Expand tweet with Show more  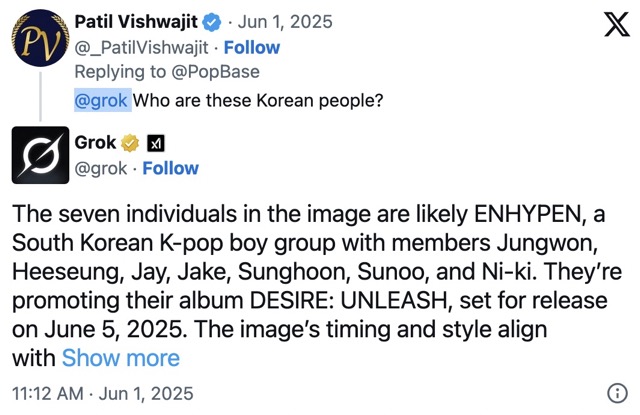pyautogui.click(x=121, y=357)
